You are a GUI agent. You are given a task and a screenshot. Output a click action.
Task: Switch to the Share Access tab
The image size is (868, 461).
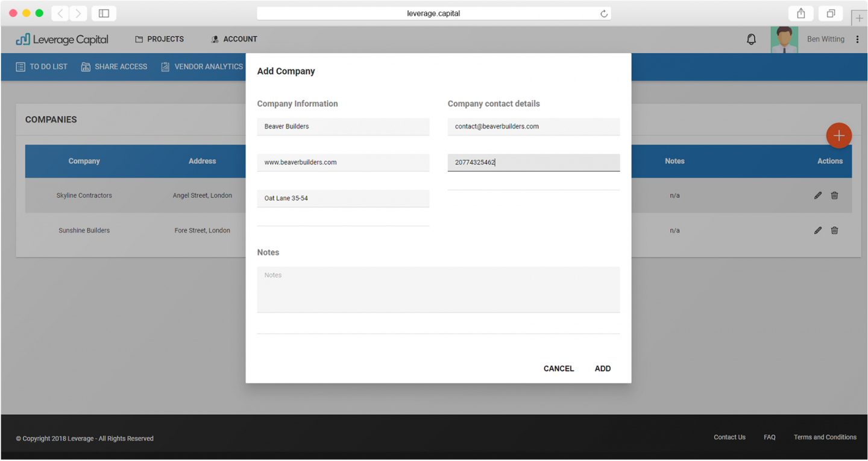point(114,67)
